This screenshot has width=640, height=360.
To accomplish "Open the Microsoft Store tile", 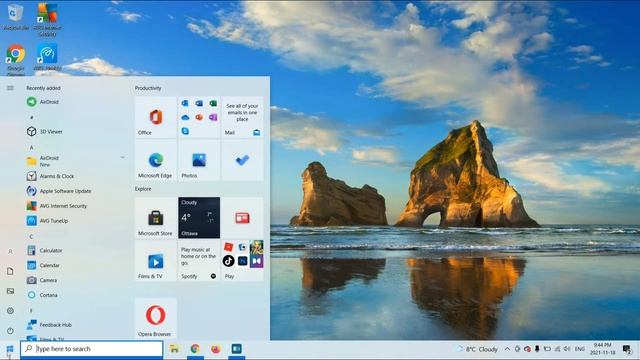I will pyautogui.click(x=156, y=218).
